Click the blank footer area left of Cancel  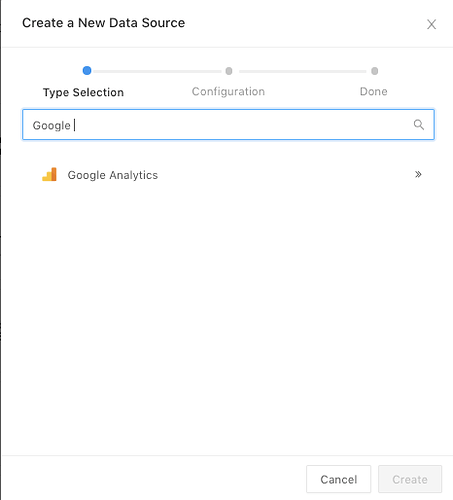click(153, 479)
